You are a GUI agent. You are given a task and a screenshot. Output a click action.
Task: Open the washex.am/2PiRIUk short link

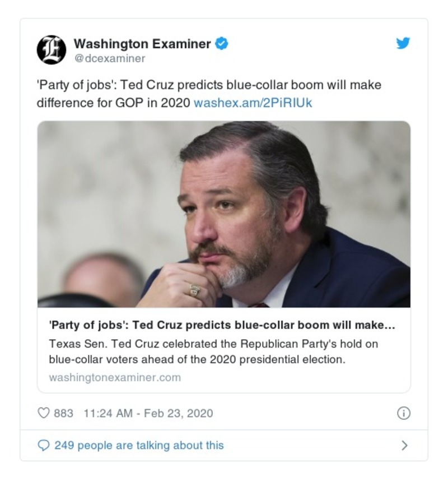[x=253, y=103]
